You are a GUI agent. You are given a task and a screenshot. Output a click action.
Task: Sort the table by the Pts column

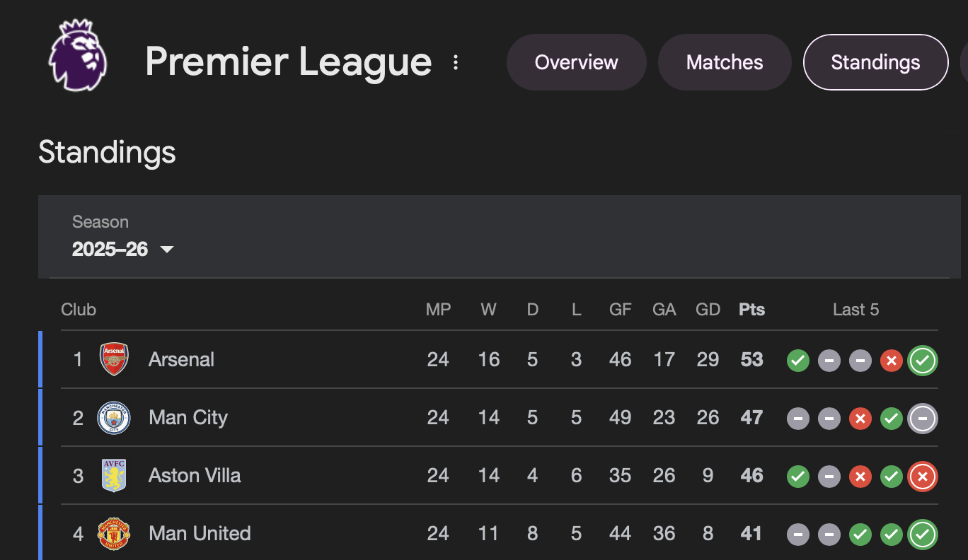[x=751, y=309]
